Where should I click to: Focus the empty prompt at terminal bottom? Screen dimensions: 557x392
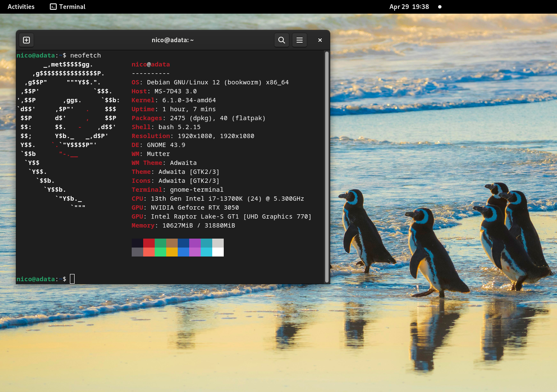click(72, 279)
